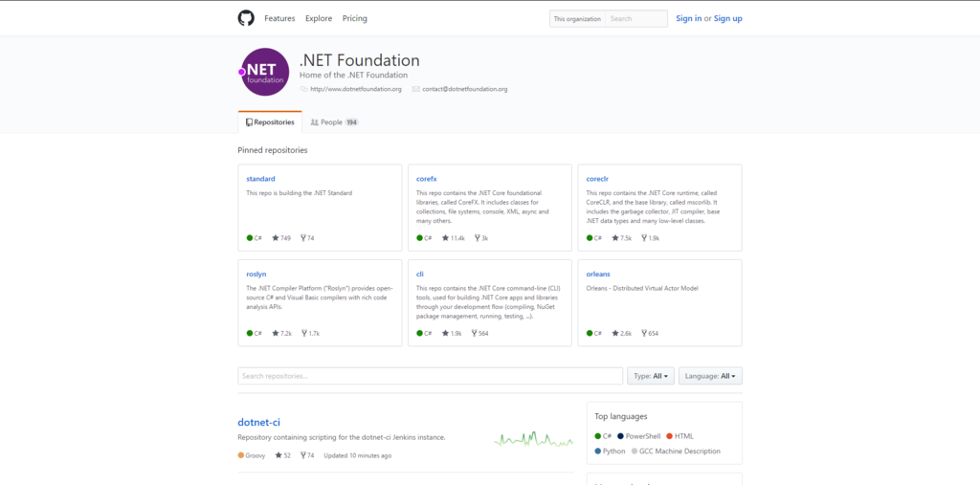Switch to the Repositories tab

click(x=270, y=122)
